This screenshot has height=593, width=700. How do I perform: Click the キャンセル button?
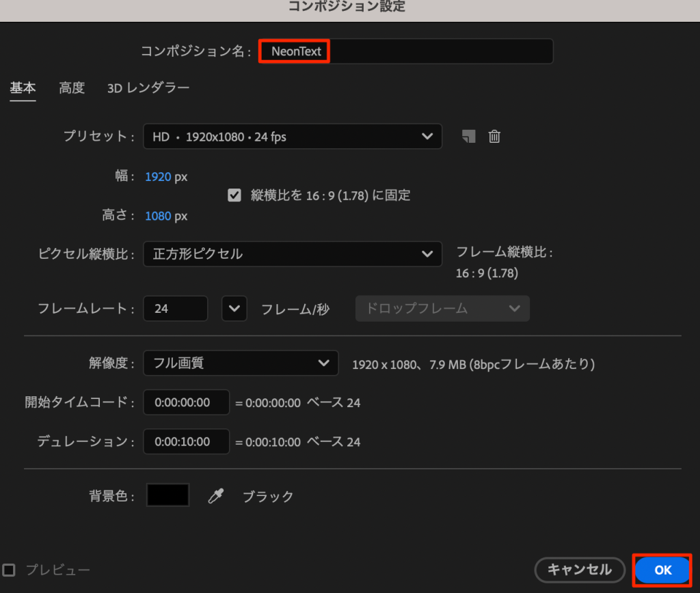pos(580,569)
